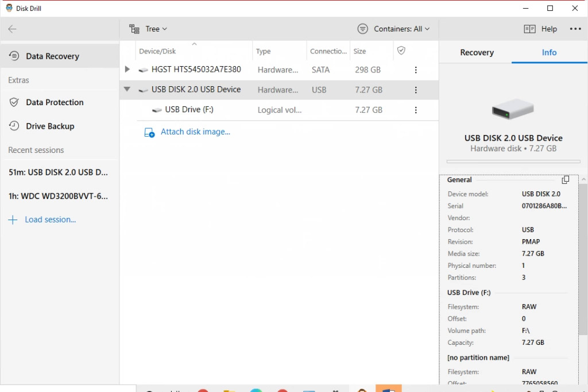Click the Hardware disk • 7.27 GB subtitle
The height and width of the screenshot is (392, 588).
513,149
